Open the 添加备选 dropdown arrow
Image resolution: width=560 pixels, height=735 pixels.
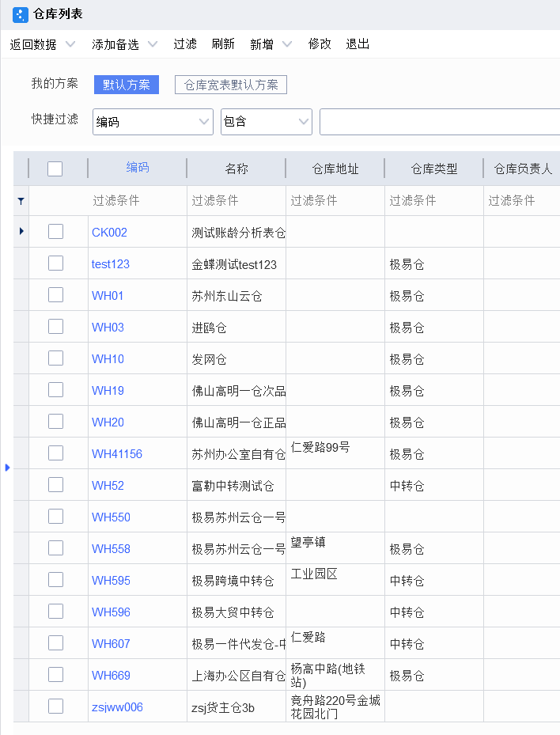153,44
